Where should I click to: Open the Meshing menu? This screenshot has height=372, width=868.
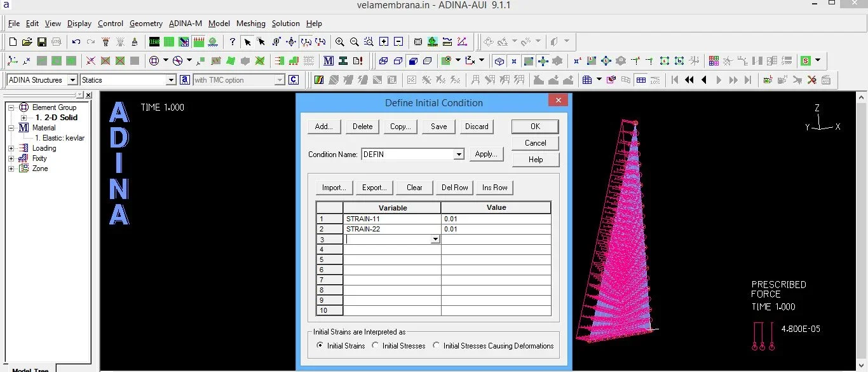pyautogui.click(x=251, y=24)
